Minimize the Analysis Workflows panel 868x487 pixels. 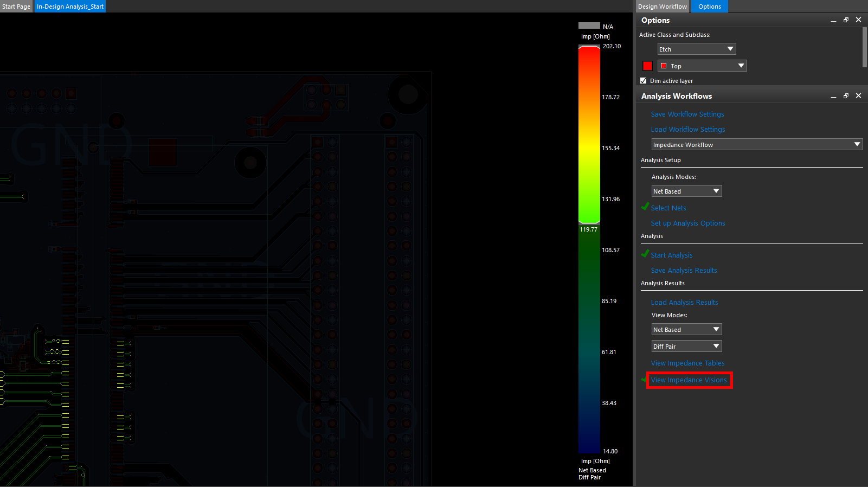833,96
